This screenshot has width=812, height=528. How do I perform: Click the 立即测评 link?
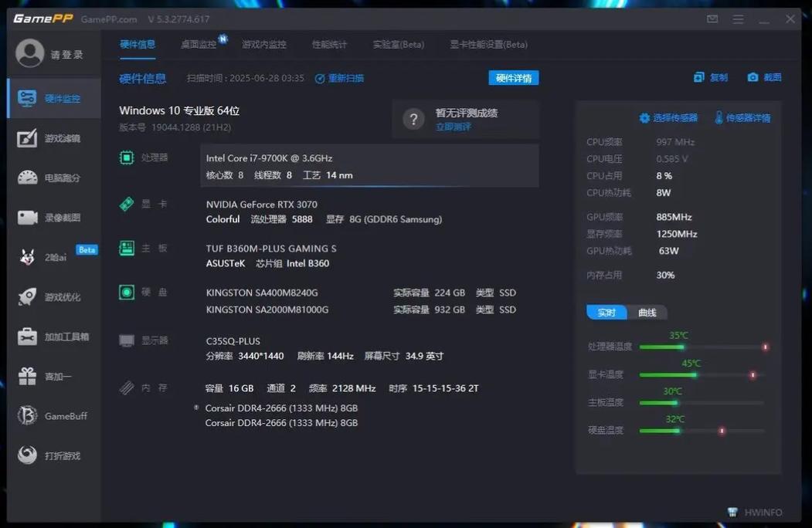click(453, 127)
